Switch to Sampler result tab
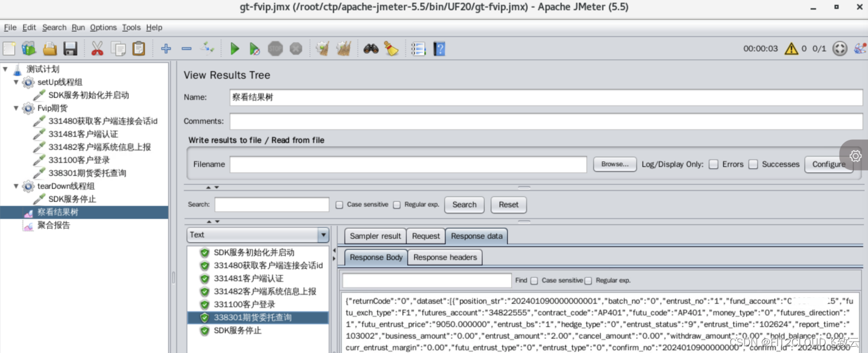Screen dimensions: 868x353 click(x=375, y=236)
